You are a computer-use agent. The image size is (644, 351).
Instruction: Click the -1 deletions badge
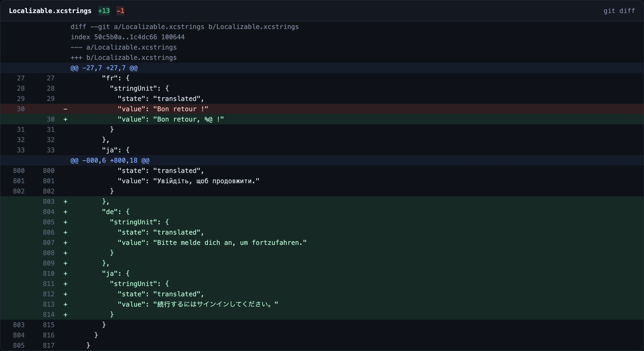(x=120, y=11)
